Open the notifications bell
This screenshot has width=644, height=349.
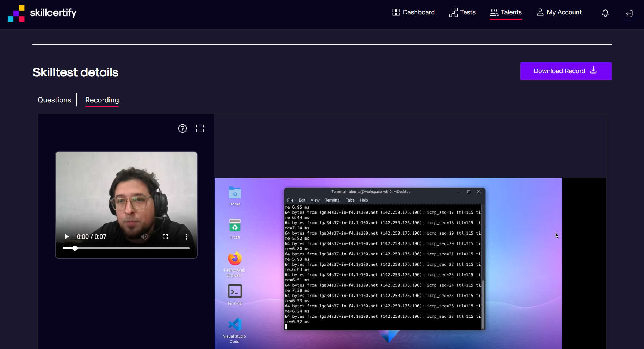pyautogui.click(x=605, y=13)
